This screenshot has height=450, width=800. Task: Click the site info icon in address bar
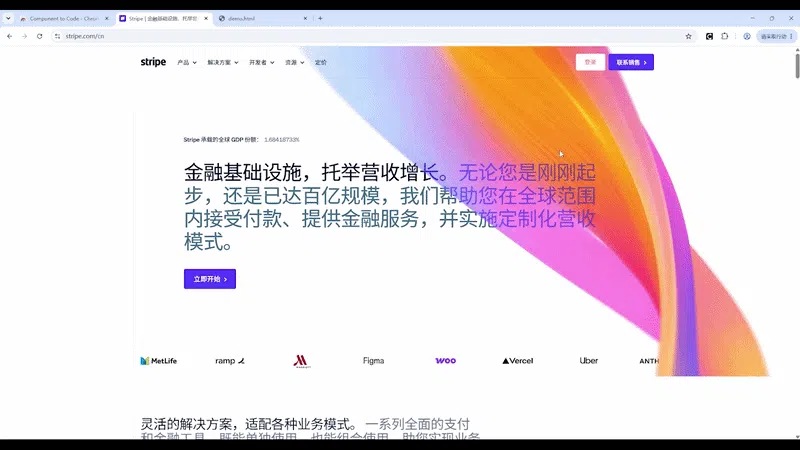57,36
